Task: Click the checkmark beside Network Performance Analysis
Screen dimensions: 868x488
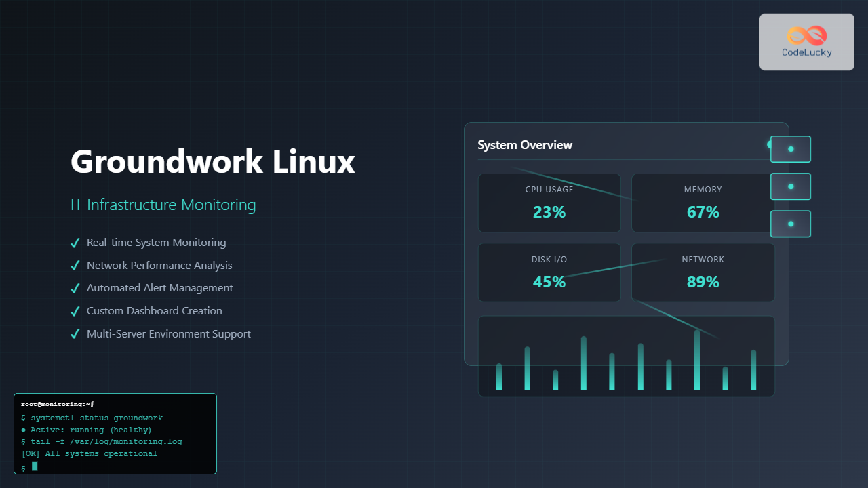Action: pyautogui.click(x=75, y=265)
